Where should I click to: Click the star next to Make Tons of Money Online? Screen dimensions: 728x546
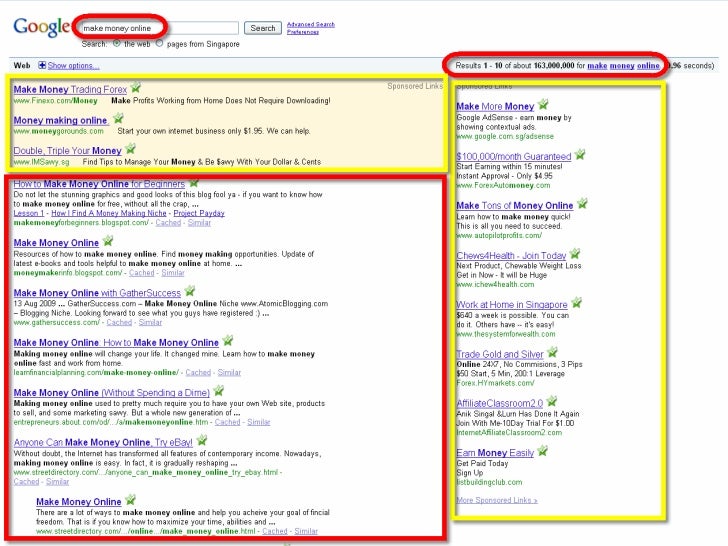pyautogui.click(x=582, y=204)
